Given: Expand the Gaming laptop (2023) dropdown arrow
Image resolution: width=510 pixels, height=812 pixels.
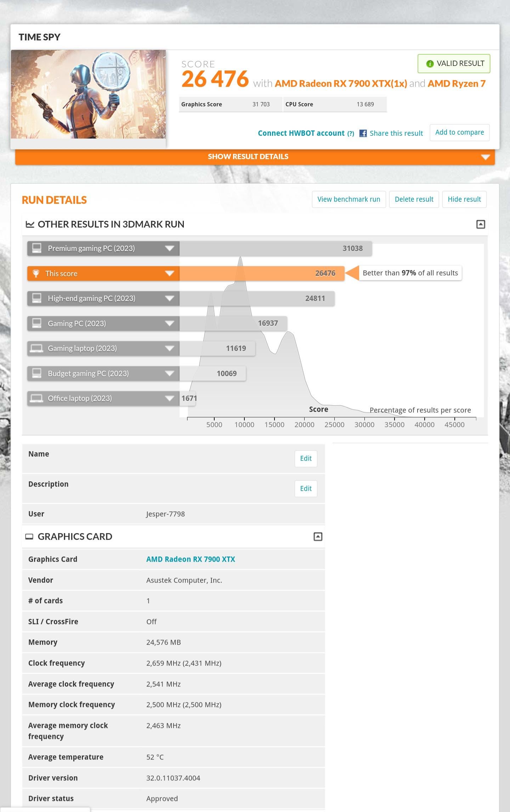Looking at the screenshot, I should coord(170,348).
